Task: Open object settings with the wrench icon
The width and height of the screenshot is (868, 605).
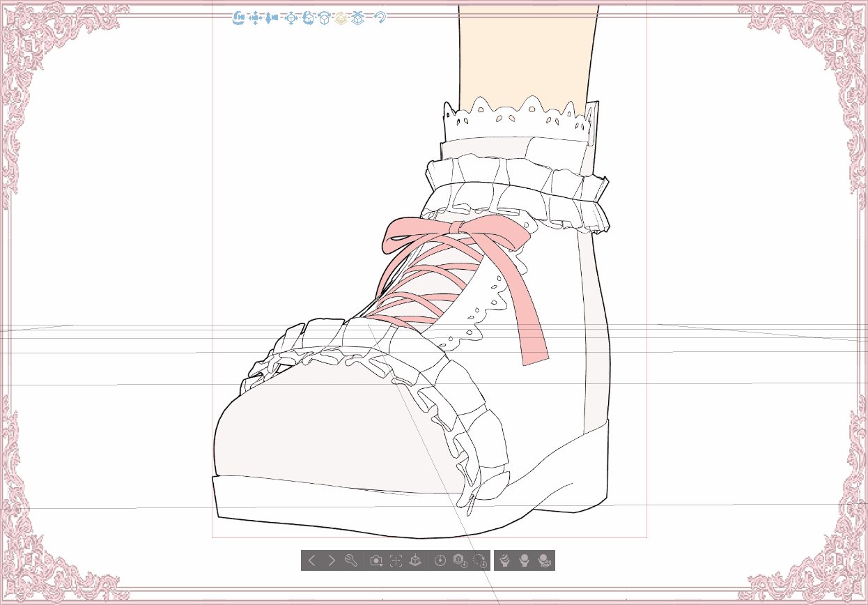Action: (351, 560)
